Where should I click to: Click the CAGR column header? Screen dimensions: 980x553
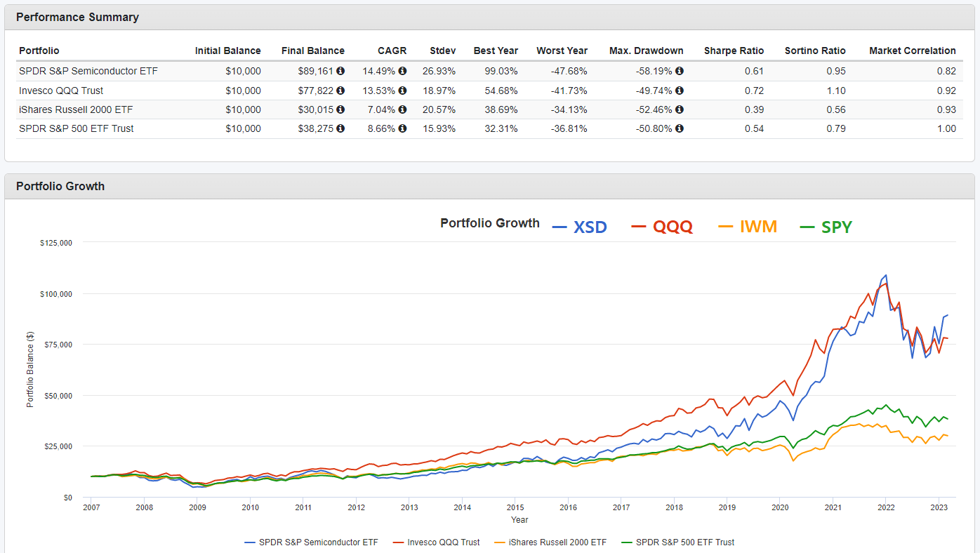pos(392,51)
